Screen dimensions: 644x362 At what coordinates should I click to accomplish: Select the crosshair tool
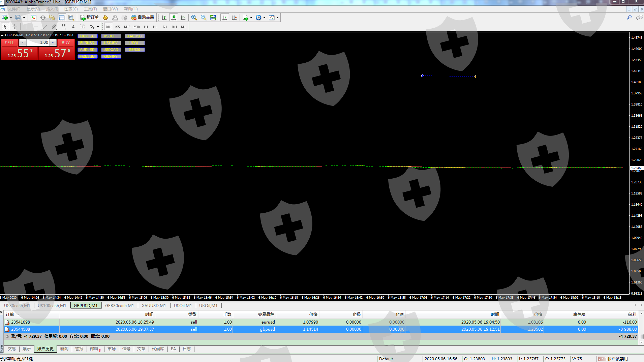[x=14, y=27]
